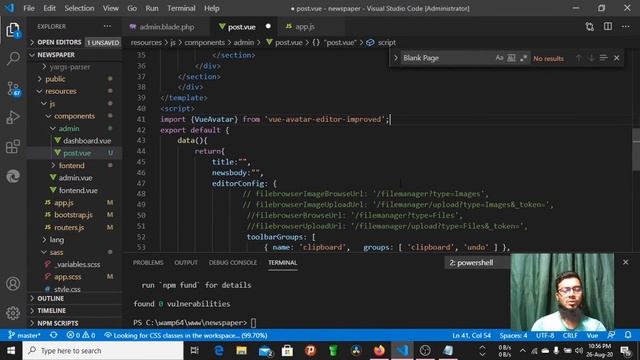This screenshot has width=640, height=360.
Task: Click 'Ln 41, Col 54' in status bar
Action: [471, 335]
